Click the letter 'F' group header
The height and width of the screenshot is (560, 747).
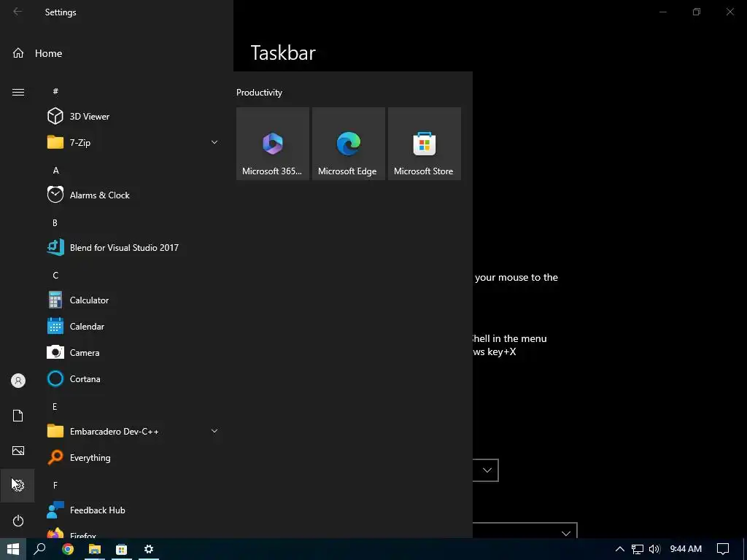click(x=55, y=485)
